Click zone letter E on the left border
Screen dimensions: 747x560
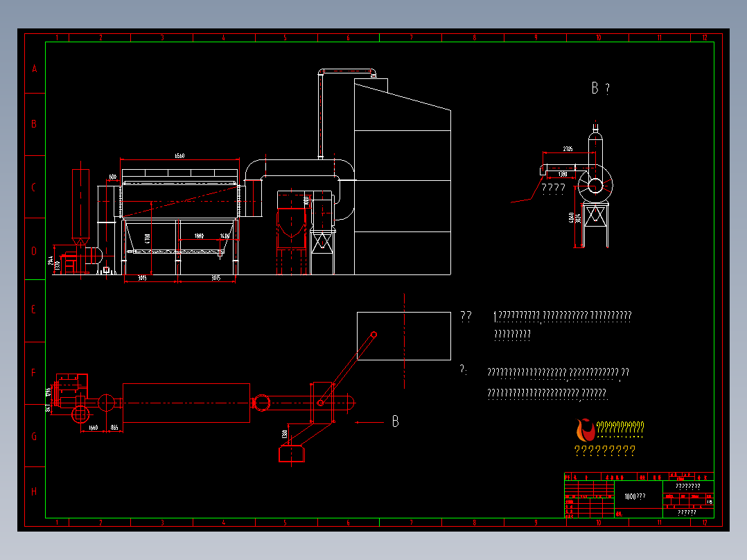click(x=33, y=310)
